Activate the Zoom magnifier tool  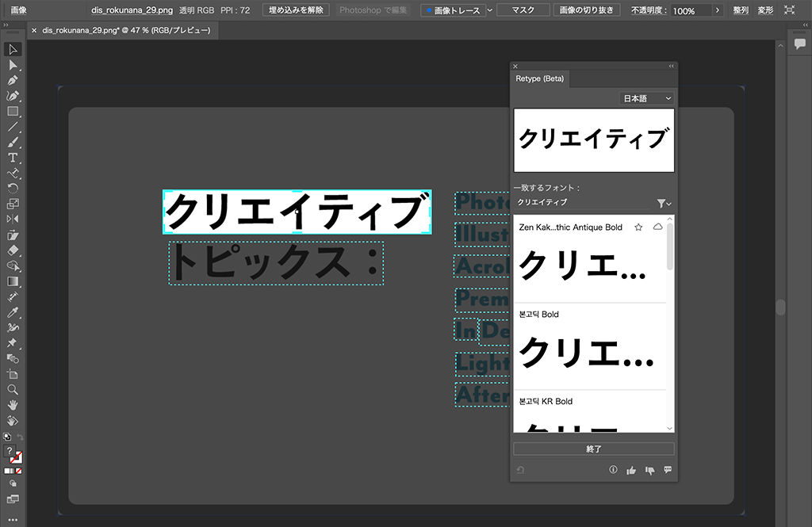pos(13,389)
